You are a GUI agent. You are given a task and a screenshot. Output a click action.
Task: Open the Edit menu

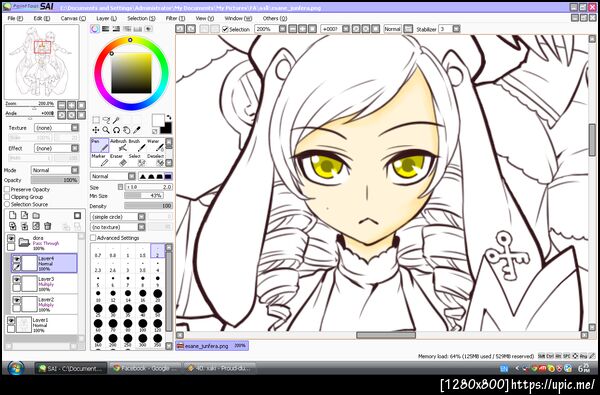click(x=42, y=18)
